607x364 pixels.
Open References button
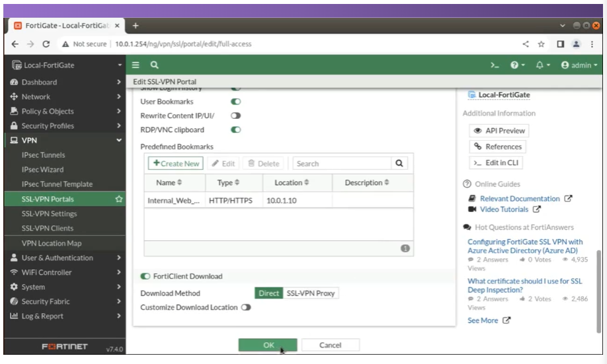pos(497,147)
